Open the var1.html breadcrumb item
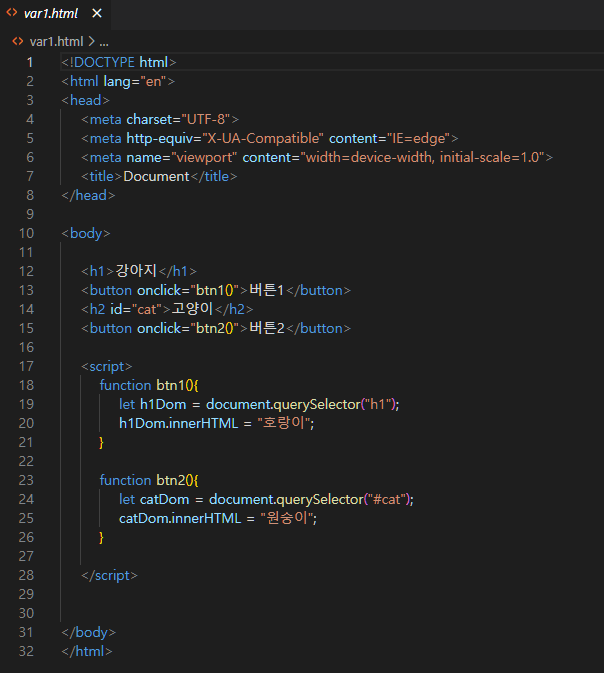The width and height of the screenshot is (604, 673). point(56,42)
